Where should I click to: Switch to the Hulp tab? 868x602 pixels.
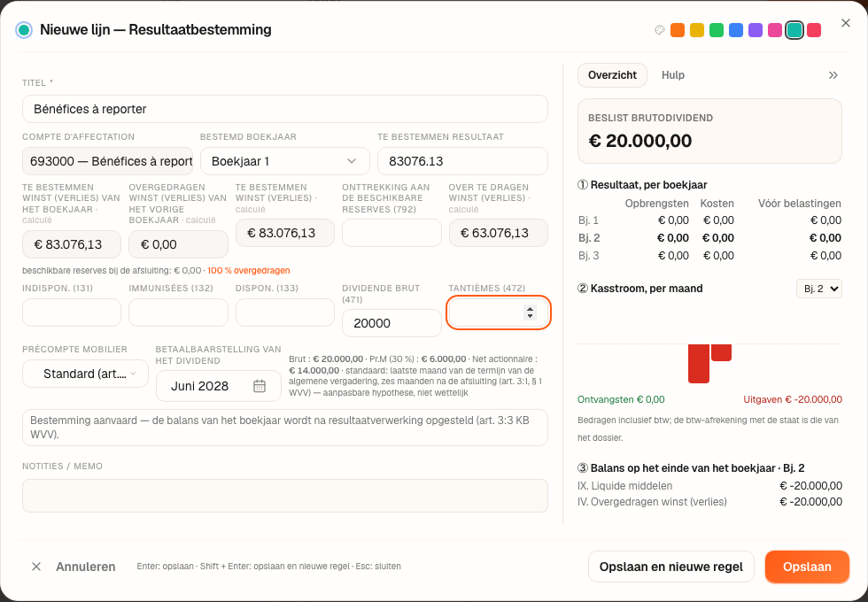pyautogui.click(x=672, y=75)
